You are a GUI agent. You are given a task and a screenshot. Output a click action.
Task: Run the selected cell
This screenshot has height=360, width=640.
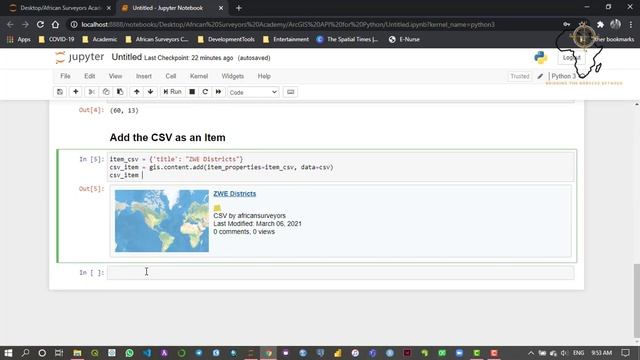(x=172, y=92)
